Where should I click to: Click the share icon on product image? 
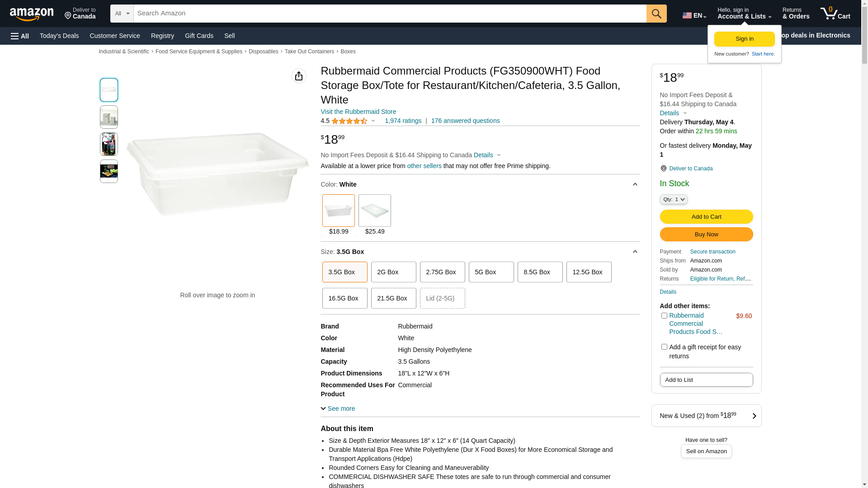tap(299, 76)
